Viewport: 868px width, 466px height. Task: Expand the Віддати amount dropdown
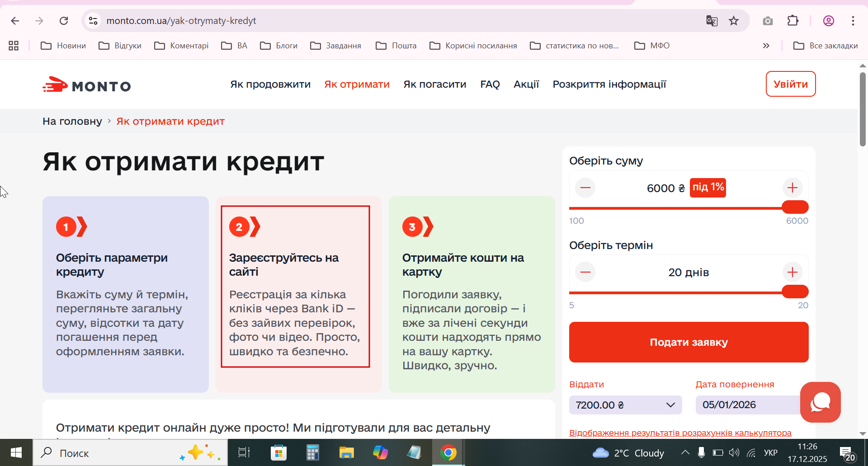point(625,405)
